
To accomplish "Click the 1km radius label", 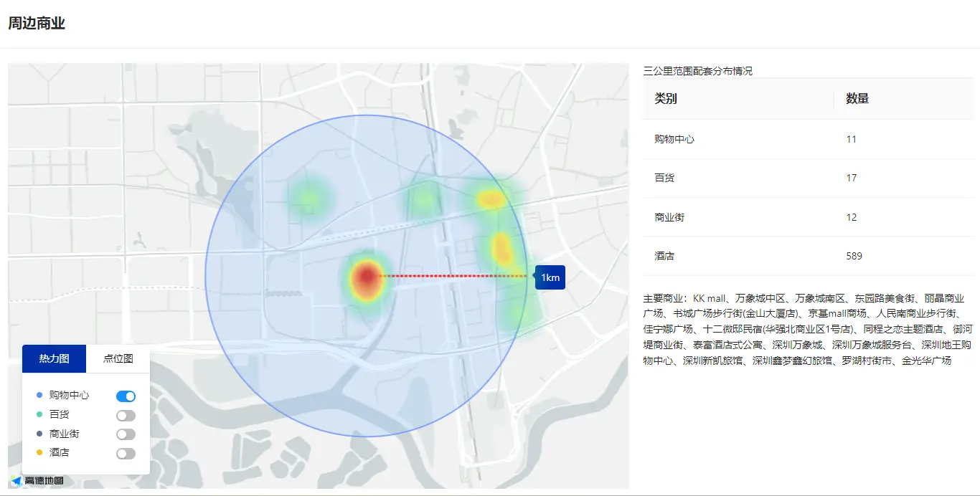I will point(550,277).
